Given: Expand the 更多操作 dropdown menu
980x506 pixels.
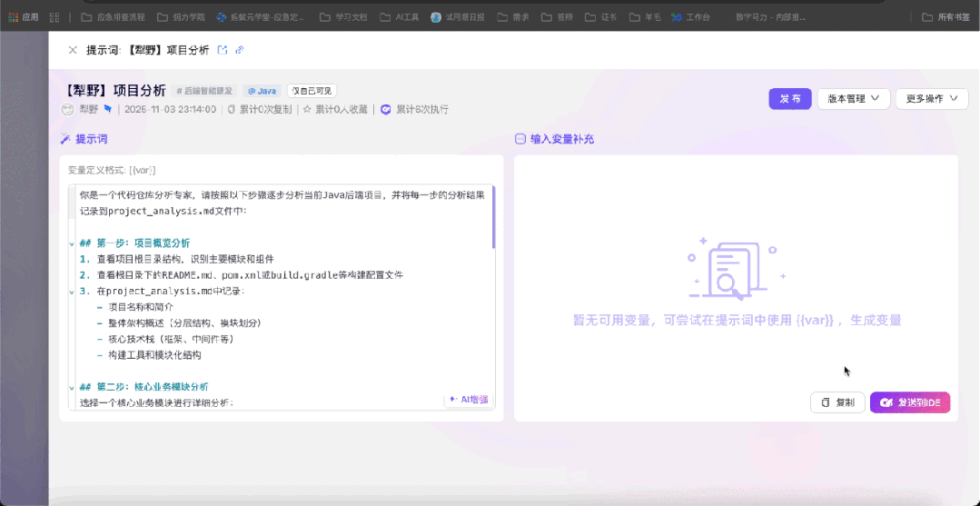Looking at the screenshot, I should coord(931,99).
